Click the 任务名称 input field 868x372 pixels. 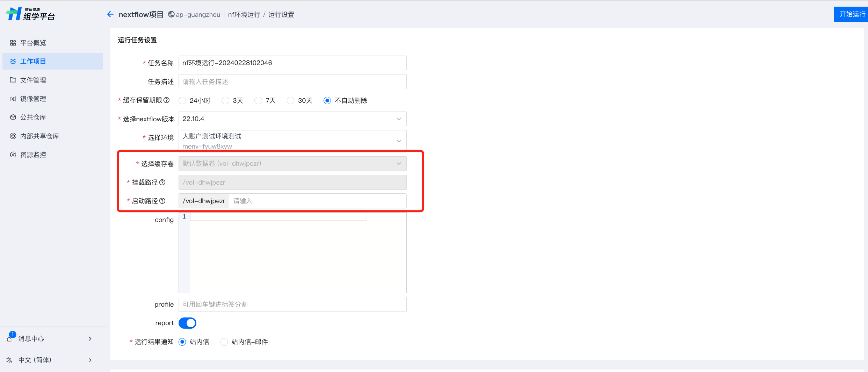[x=292, y=63]
